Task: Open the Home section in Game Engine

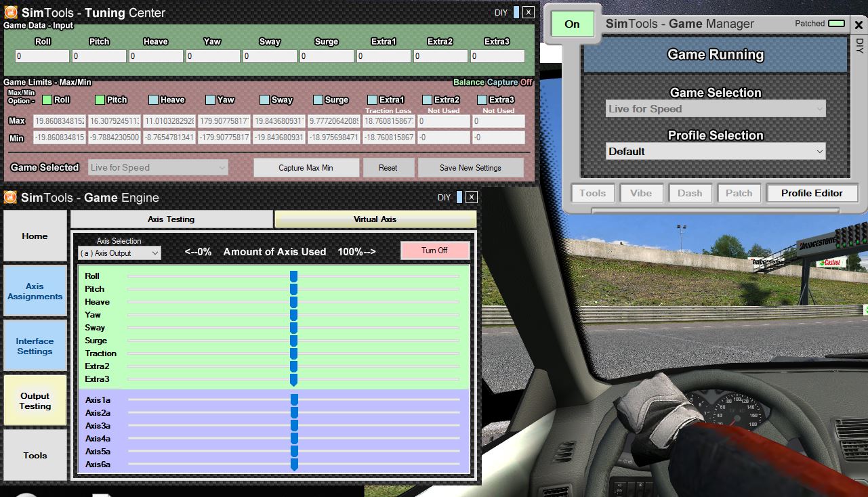Action: coord(35,236)
